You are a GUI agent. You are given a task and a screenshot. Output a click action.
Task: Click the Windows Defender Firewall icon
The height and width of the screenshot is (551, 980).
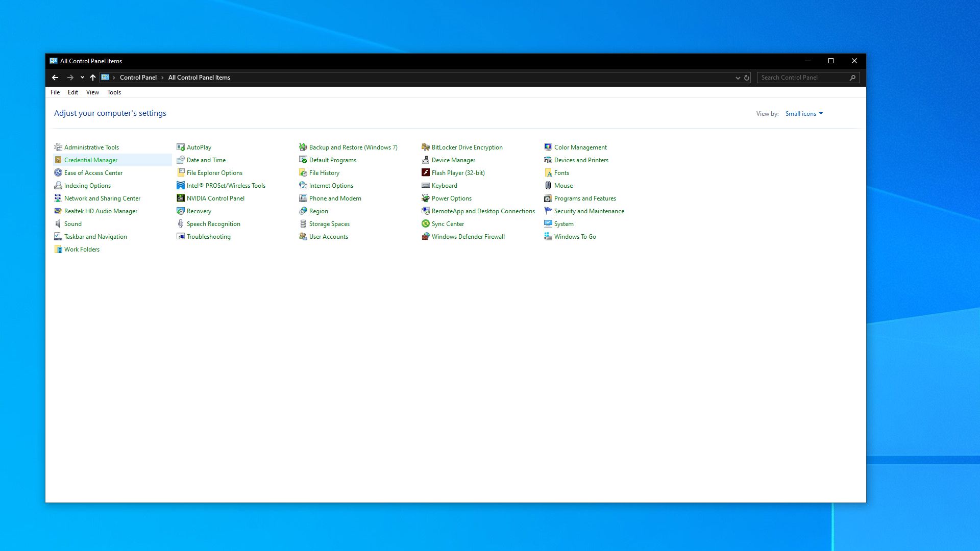click(x=426, y=236)
